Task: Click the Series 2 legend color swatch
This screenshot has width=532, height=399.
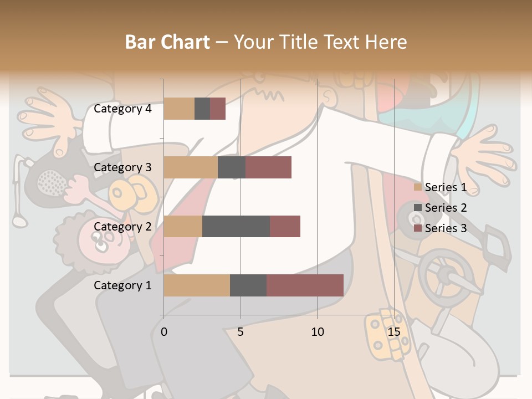Action: tap(417, 208)
